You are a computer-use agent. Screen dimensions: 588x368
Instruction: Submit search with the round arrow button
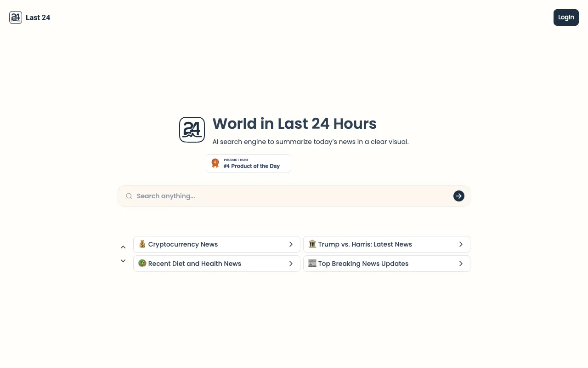pos(458,196)
